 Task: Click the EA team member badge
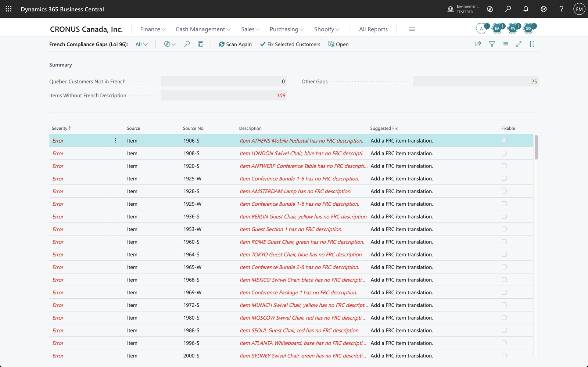(x=498, y=28)
